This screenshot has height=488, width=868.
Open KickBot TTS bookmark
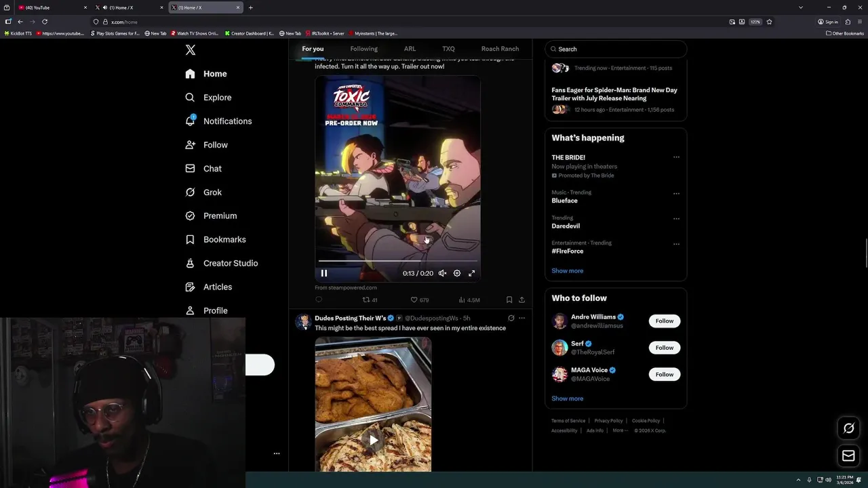click(x=18, y=33)
